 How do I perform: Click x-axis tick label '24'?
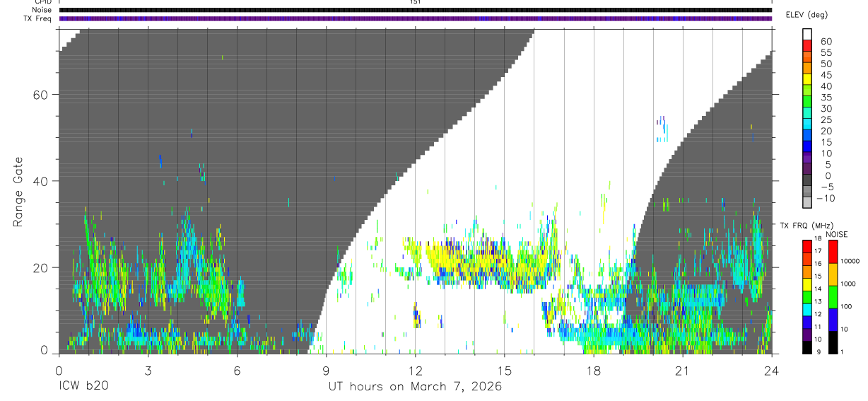pos(771,371)
